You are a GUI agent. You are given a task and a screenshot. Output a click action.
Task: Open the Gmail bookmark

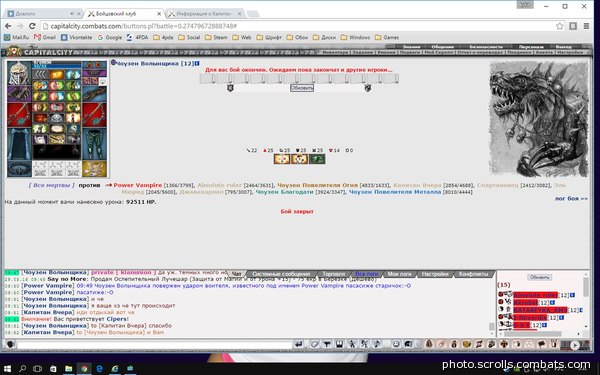[45, 37]
